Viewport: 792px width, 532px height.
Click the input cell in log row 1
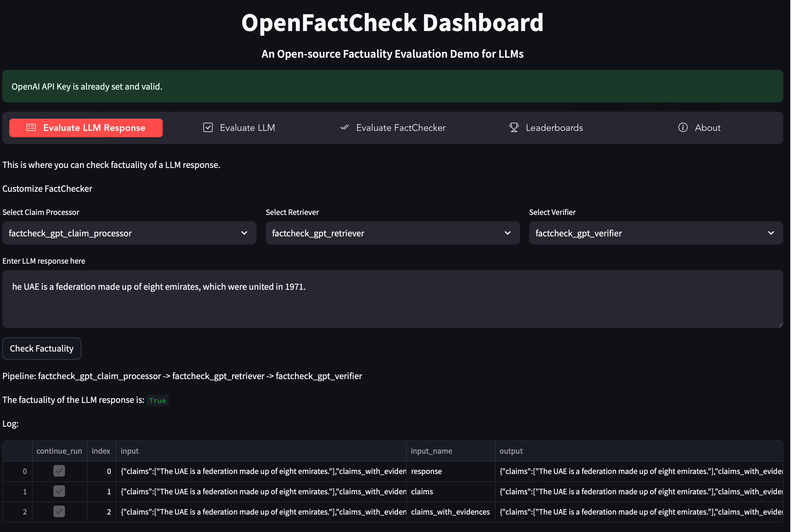point(262,492)
